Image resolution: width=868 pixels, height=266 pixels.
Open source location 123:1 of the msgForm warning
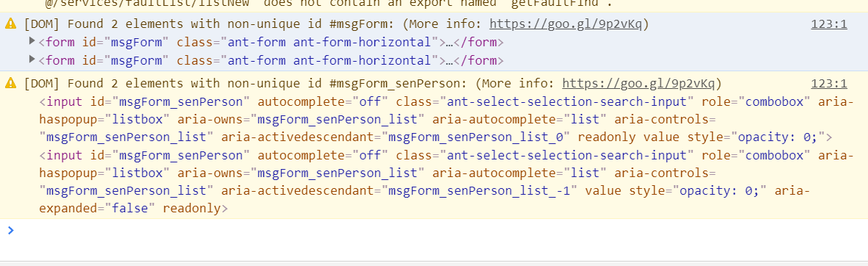click(x=829, y=24)
